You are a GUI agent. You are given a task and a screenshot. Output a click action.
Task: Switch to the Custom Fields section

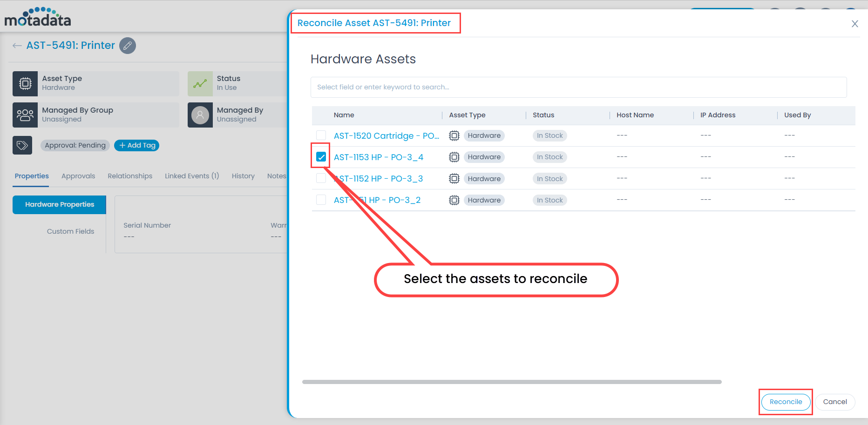click(x=70, y=231)
